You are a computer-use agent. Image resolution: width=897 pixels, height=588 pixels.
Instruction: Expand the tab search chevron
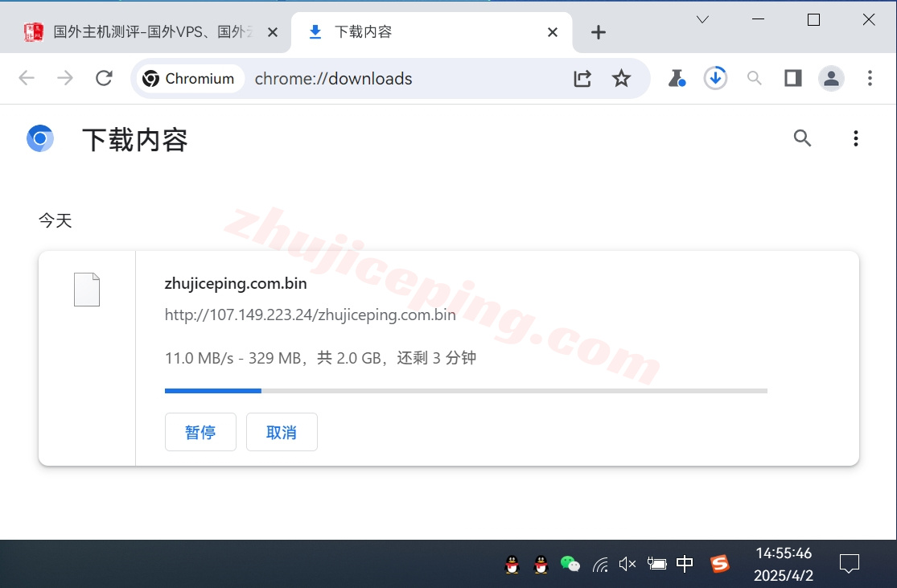coord(702,20)
